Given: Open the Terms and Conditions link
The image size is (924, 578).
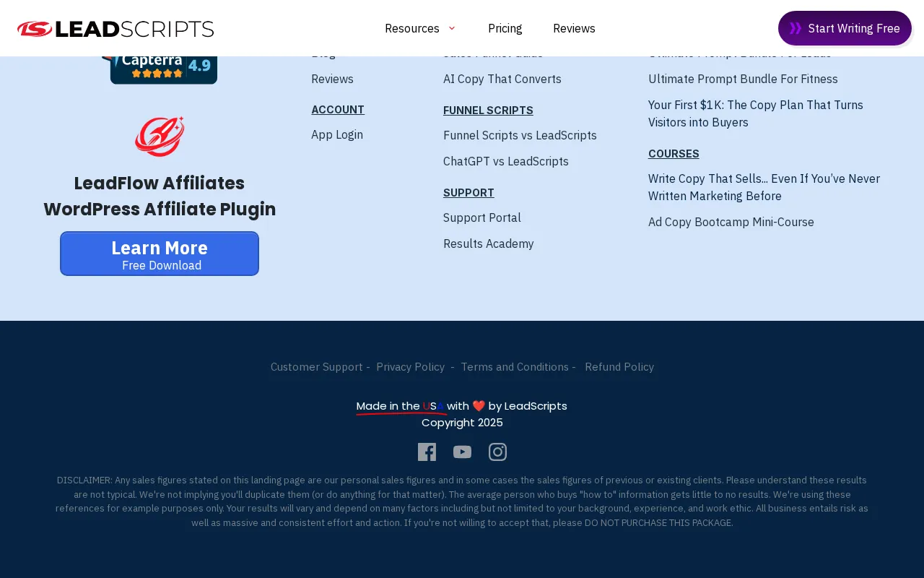Looking at the screenshot, I should [x=514, y=366].
